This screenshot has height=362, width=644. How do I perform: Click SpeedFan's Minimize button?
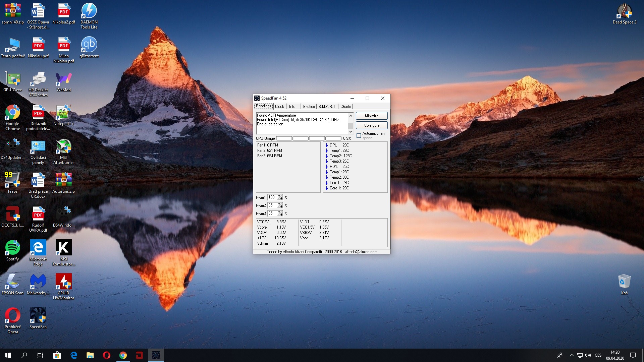tap(371, 116)
